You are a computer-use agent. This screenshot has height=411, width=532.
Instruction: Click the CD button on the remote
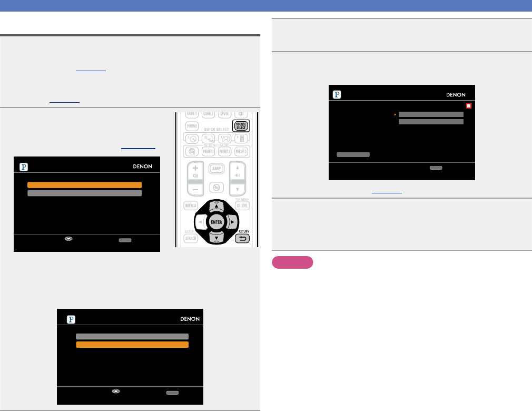[x=241, y=114]
